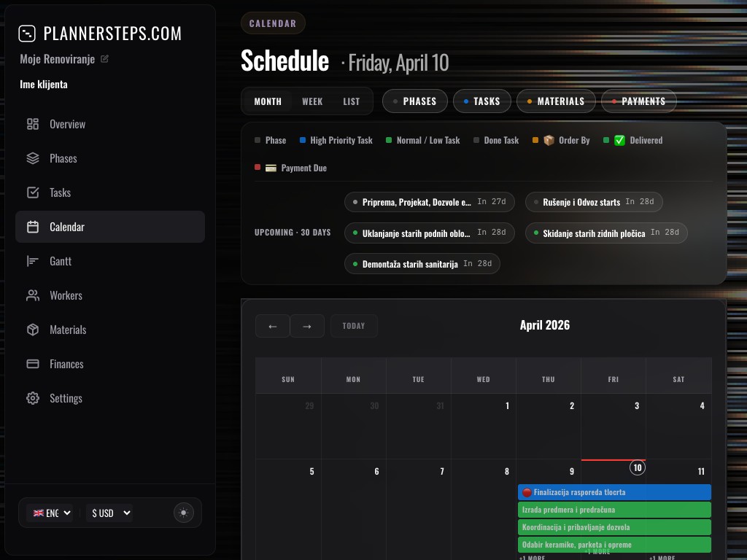Toggle the Tasks calendar filter
747x560 pixels.
click(x=481, y=101)
